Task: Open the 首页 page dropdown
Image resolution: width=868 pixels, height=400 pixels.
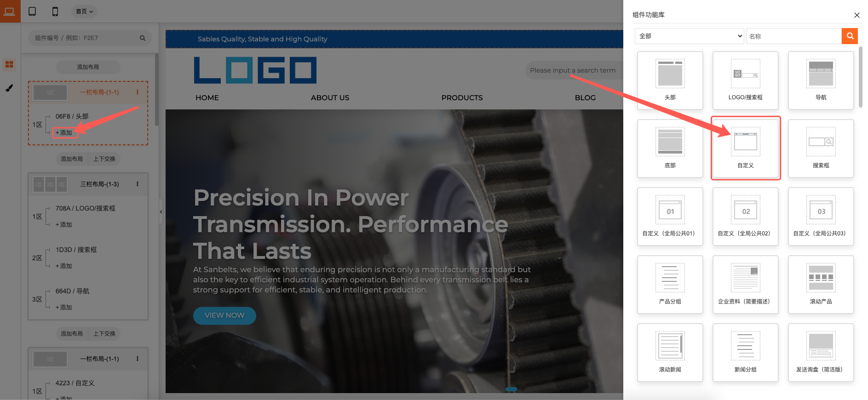Action: (85, 11)
